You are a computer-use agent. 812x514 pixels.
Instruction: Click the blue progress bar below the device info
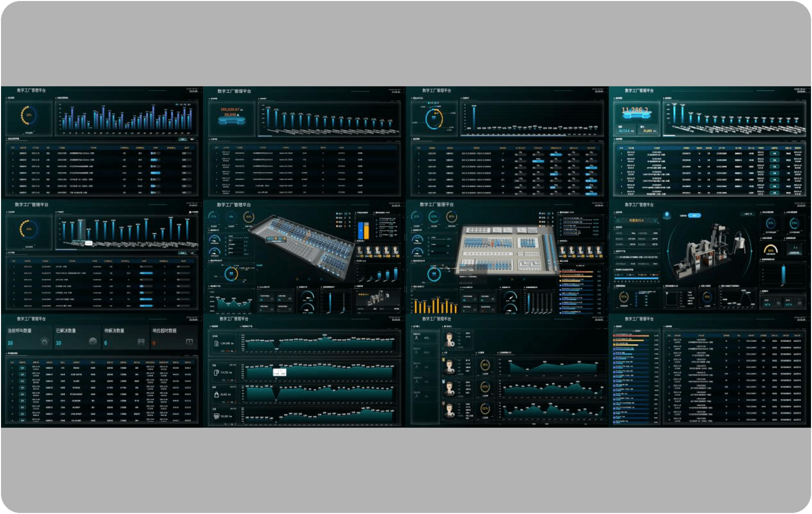636,278
